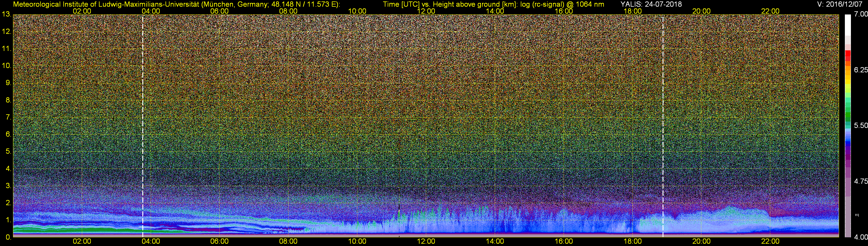Select the 12:00 label on the top time axis
The height and width of the screenshot is (246, 868).
click(426, 11)
